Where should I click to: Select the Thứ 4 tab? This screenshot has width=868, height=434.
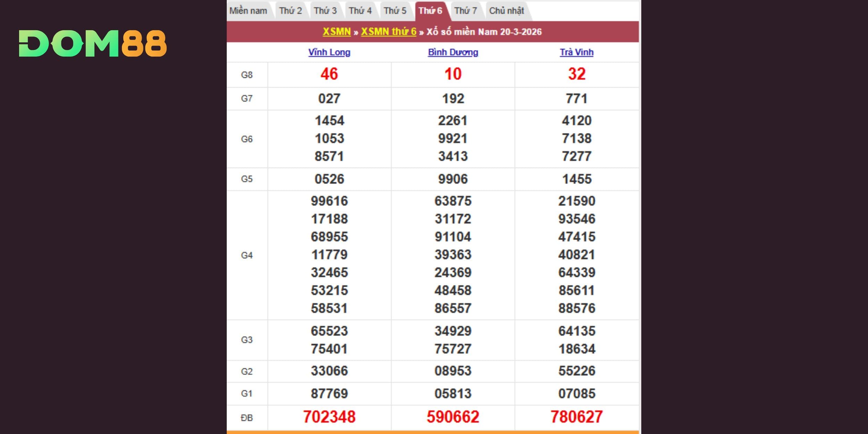coord(360,11)
